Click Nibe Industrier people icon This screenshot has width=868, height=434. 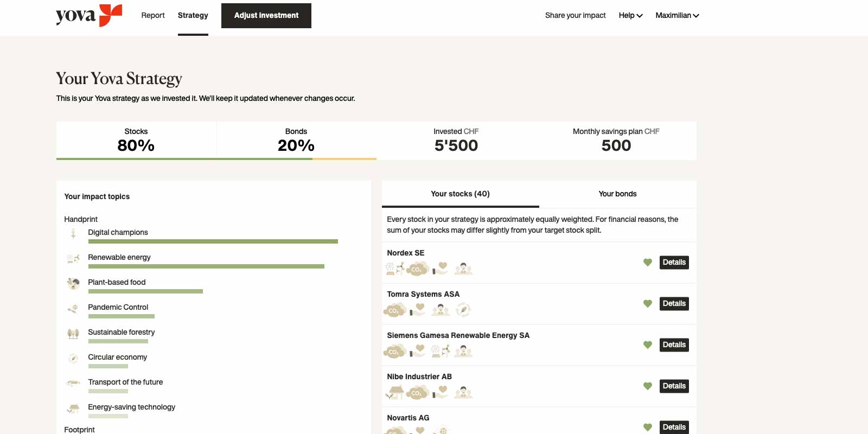pos(463,392)
